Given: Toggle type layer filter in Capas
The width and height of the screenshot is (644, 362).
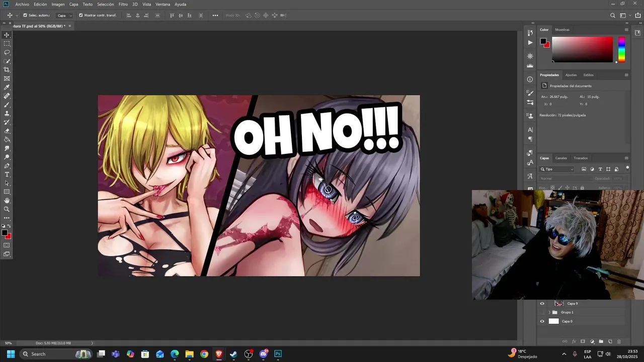Looking at the screenshot, I should click(x=600, y=169).
